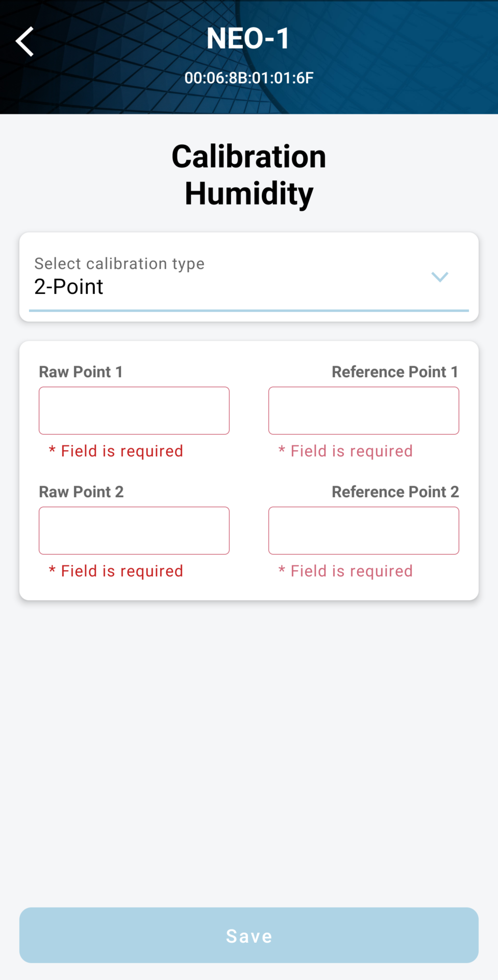This screenshot has height=980, width=498.
Task: Select the NEO-1 device title
Action: coord(248,38)
